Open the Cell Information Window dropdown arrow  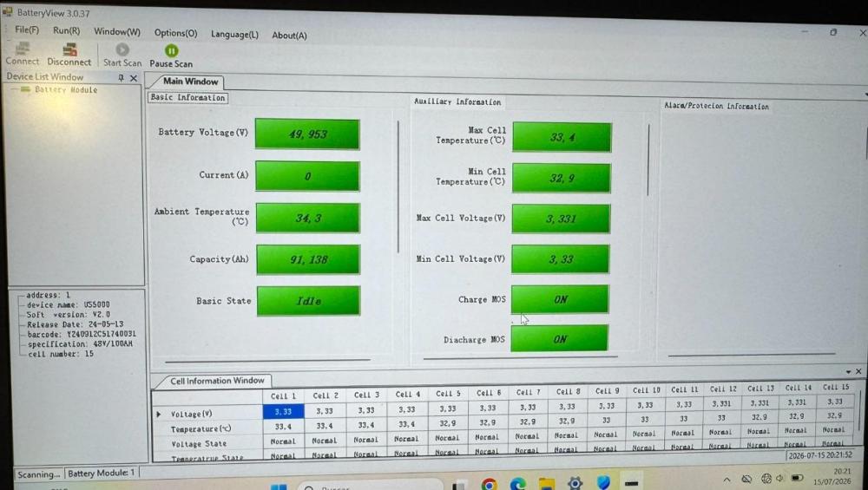[848, 372]
